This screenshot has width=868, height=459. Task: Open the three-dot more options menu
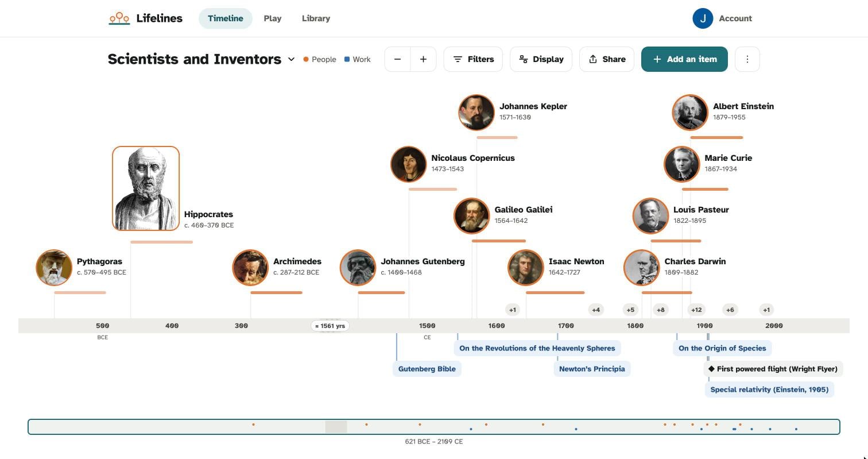(747, 59)
